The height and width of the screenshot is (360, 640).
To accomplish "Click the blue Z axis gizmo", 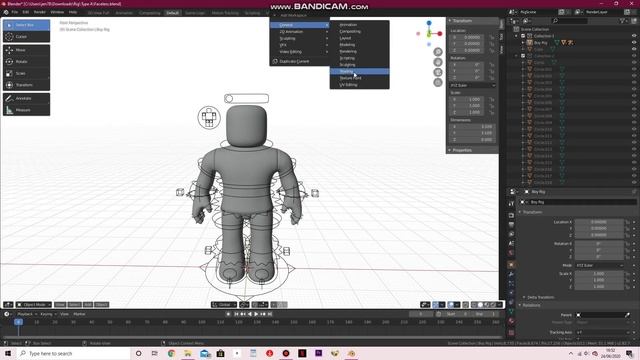I will 429,23.
